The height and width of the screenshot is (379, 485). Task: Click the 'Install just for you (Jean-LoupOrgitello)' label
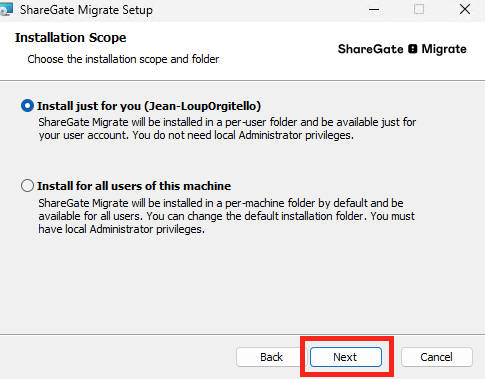pyautogui.click(x=149, y=106)
